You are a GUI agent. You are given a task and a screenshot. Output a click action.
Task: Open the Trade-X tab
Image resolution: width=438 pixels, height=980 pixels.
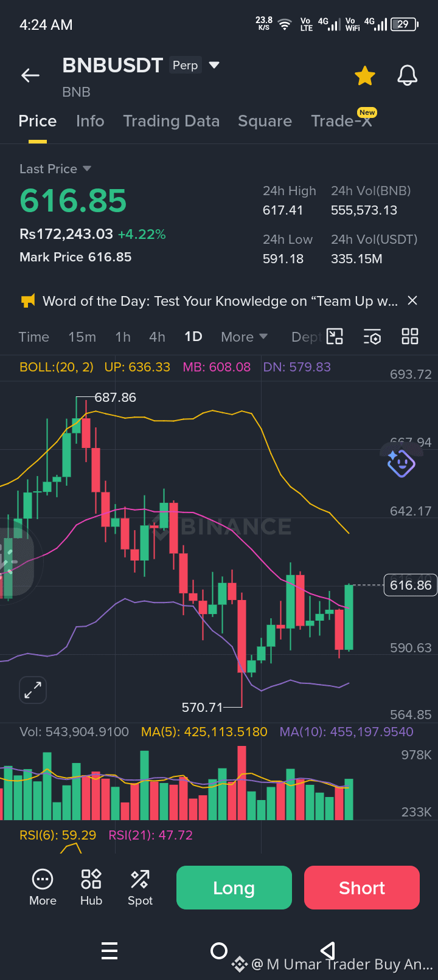click(341, 121)
